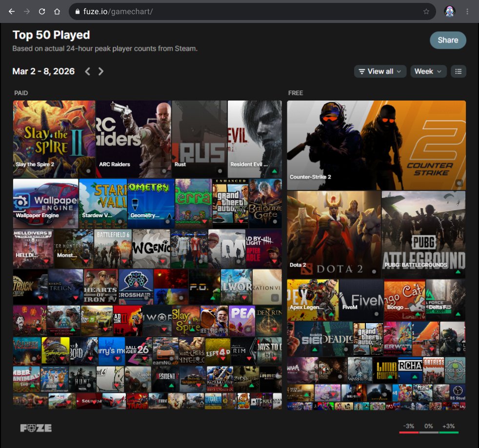Open the Apex Legends tile
The width and height of the screenshot is (479, 448).
point(313,300)
